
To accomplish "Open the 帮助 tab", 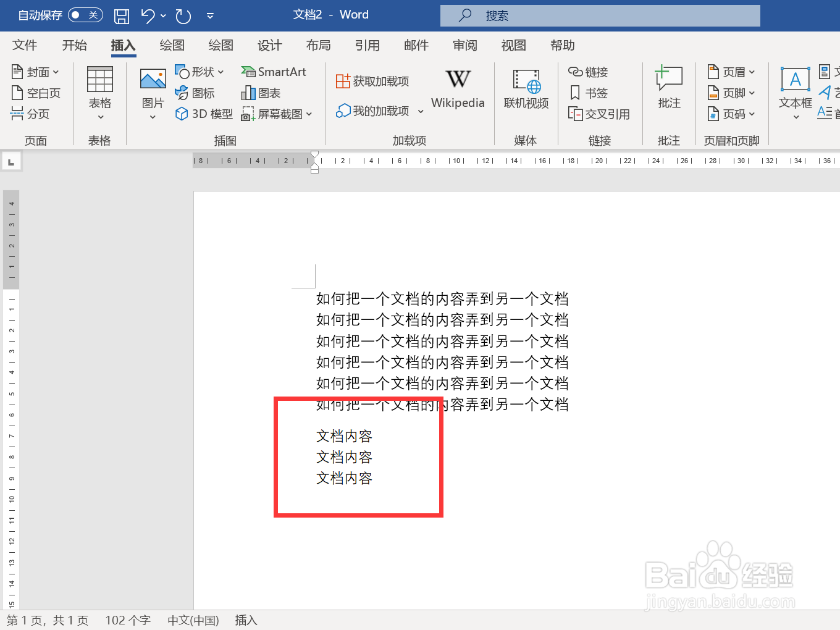I will pyautogui.click(x=562, y=45).
